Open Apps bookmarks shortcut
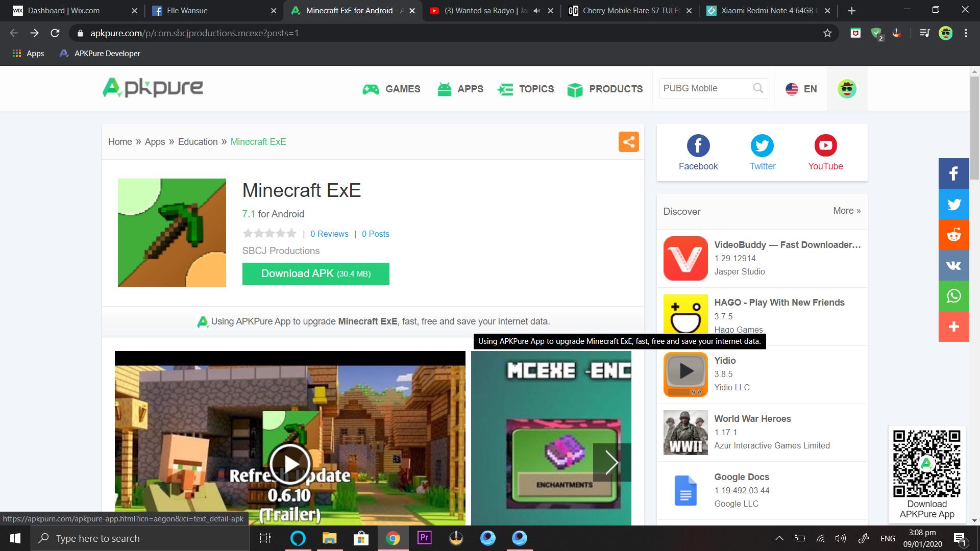This screenshot has width=980, height=551. tap(29, 54)
